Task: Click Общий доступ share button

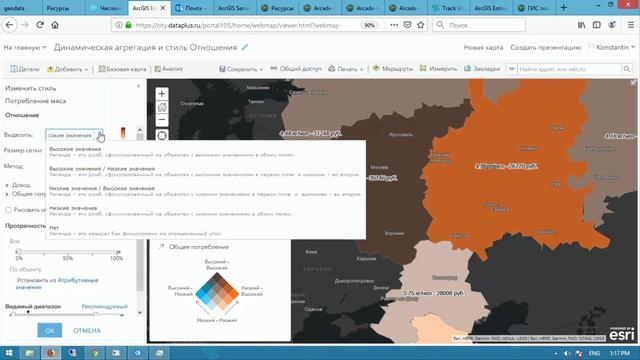Action: 296,69
